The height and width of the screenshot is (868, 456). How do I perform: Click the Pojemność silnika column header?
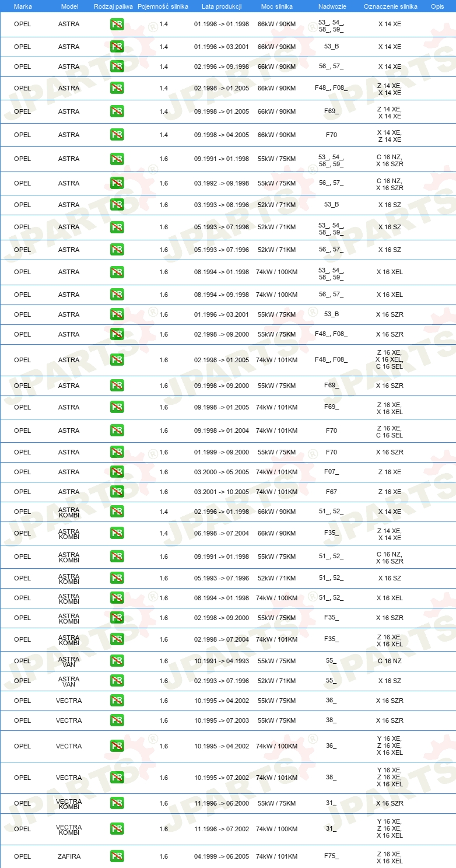pos(163,6)
